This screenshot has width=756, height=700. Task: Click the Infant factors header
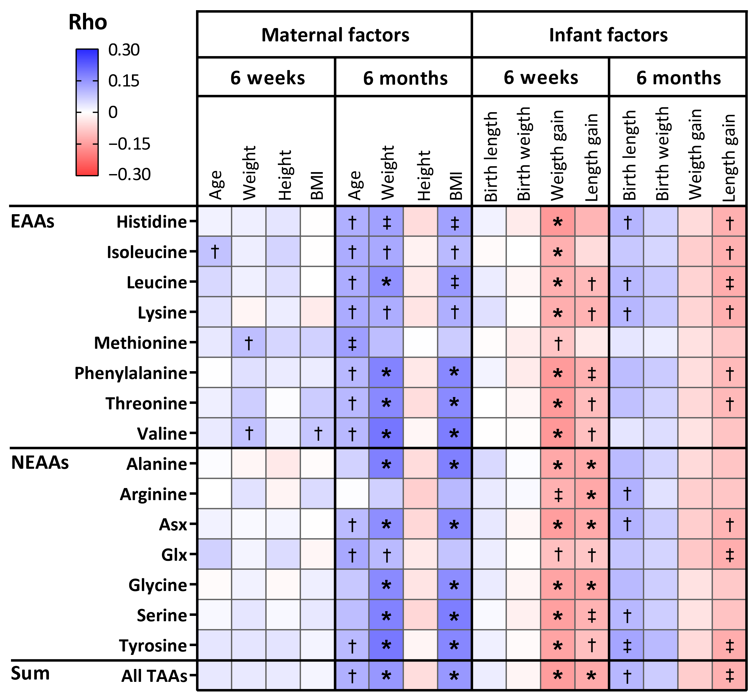click(x=608, y=35)
